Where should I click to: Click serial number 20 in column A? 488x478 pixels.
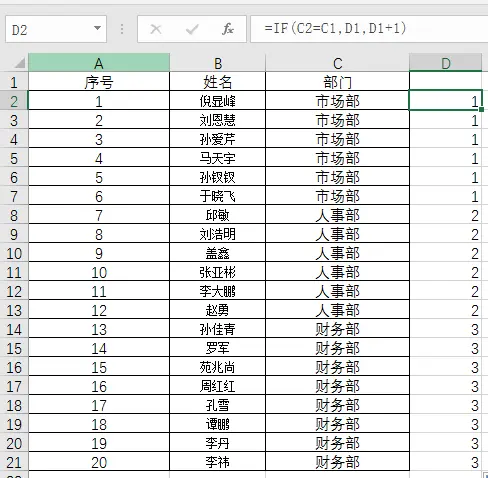(x=99, y=462)
